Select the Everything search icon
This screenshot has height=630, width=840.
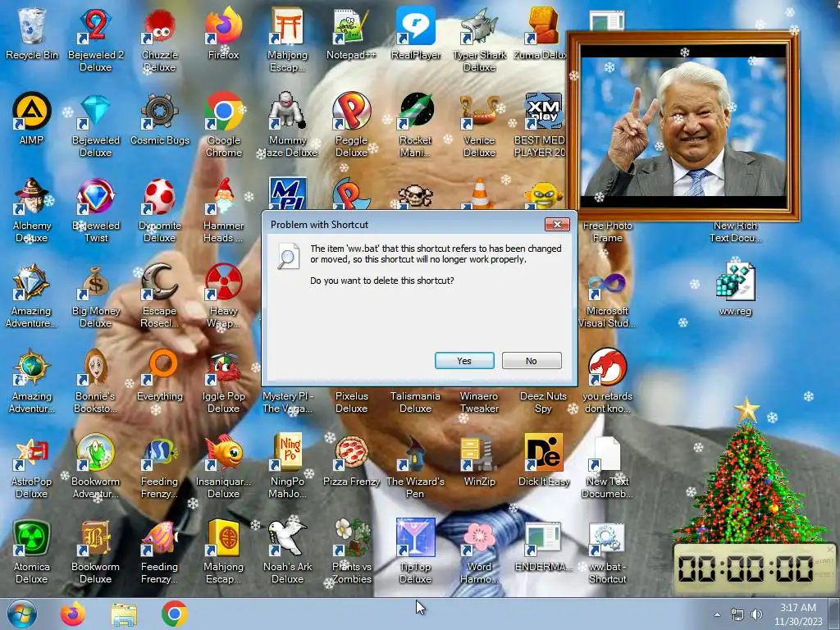pyautogui.click(x=160, y=375)
